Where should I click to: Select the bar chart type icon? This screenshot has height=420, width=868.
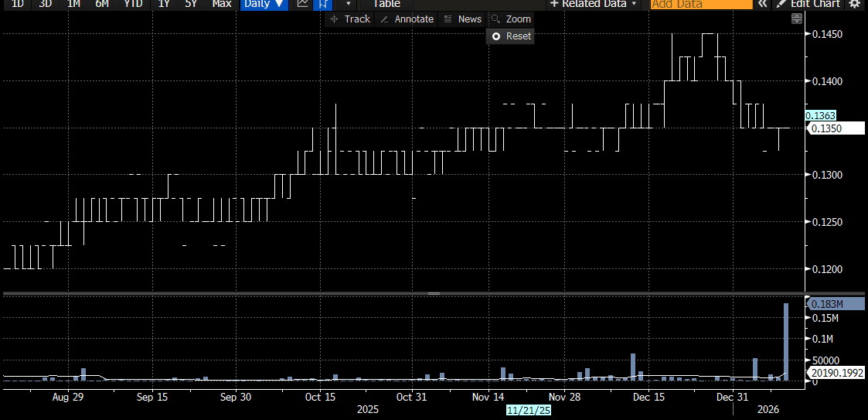tap(324, 4)
